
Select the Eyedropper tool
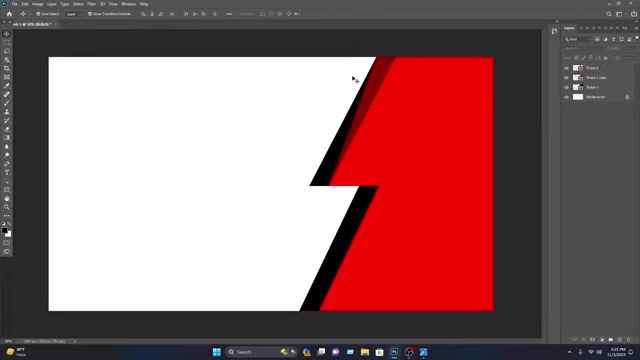coord(7,86)
